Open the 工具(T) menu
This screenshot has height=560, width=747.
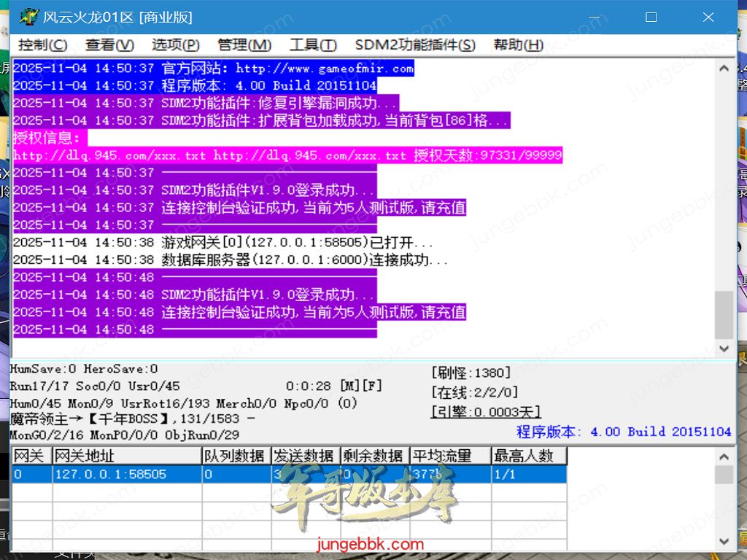[313, 44]
